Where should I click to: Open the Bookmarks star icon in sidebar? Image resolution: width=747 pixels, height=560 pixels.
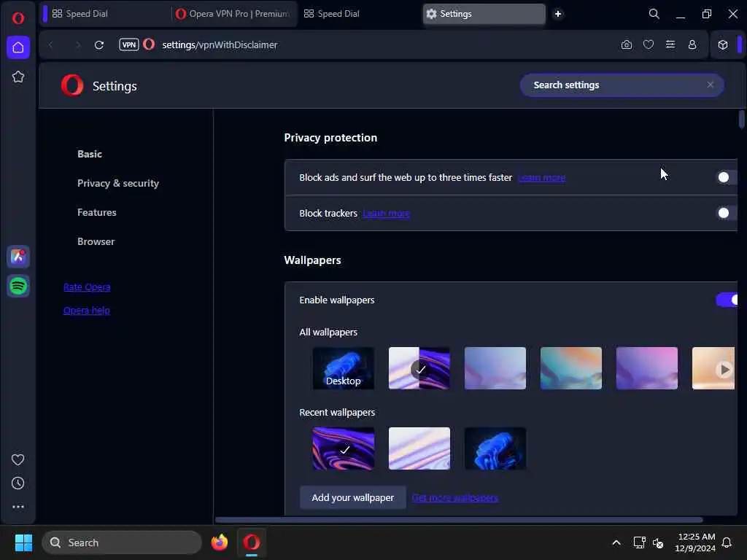[x=18, y=77]
